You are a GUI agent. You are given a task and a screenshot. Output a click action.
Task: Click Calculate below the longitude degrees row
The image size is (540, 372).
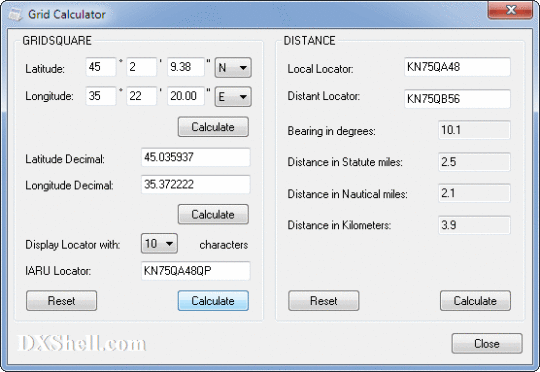(213, 127)
